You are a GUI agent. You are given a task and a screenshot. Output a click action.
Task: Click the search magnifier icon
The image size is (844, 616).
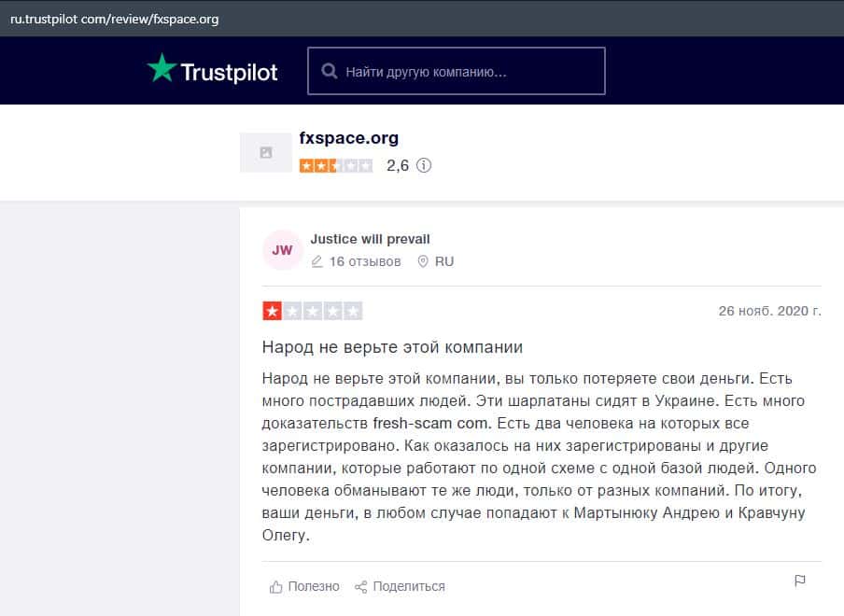click(x=329, y=72)
